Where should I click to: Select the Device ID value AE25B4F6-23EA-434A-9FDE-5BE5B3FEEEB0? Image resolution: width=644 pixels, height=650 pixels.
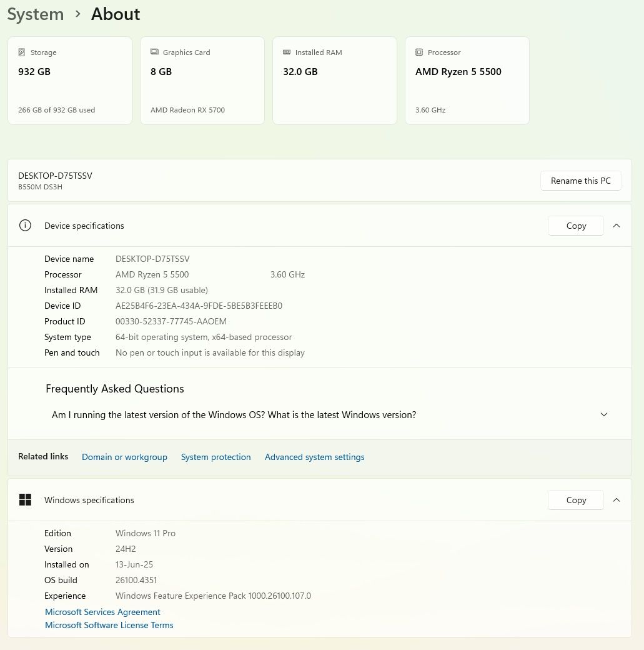(199, 306)
